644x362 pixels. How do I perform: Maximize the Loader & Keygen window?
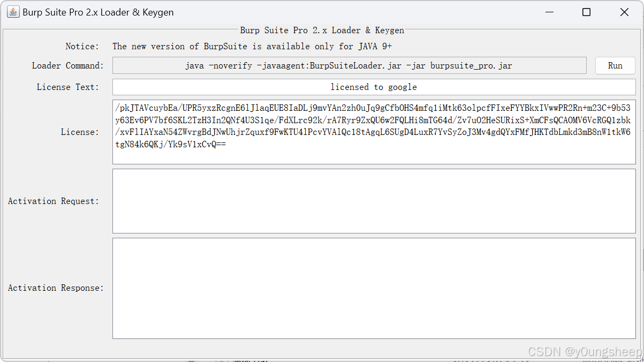(x=586, y=12)
